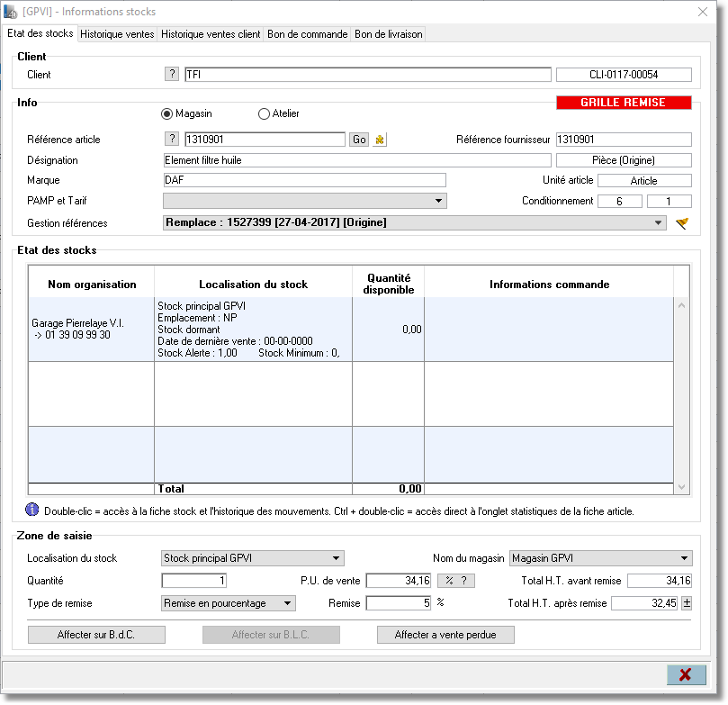Click the percent question button near P.U. de vente

[456, 581]
